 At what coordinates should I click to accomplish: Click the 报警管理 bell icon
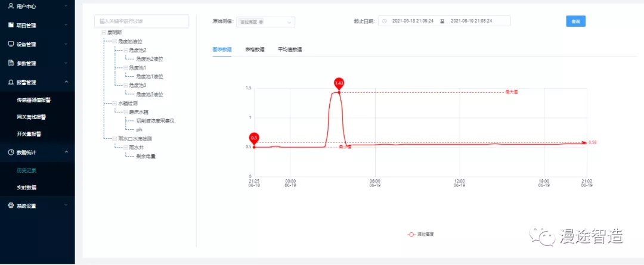(11, 82)
